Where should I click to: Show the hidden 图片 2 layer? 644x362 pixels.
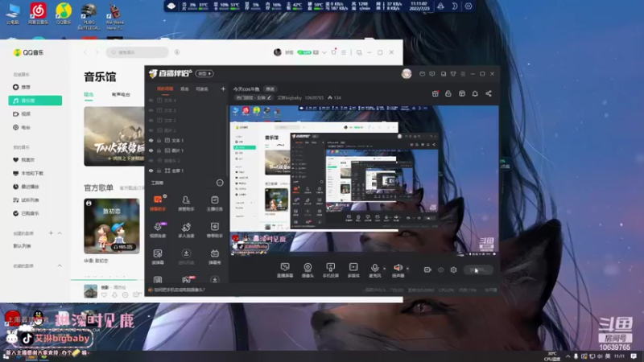click(151, 130)
